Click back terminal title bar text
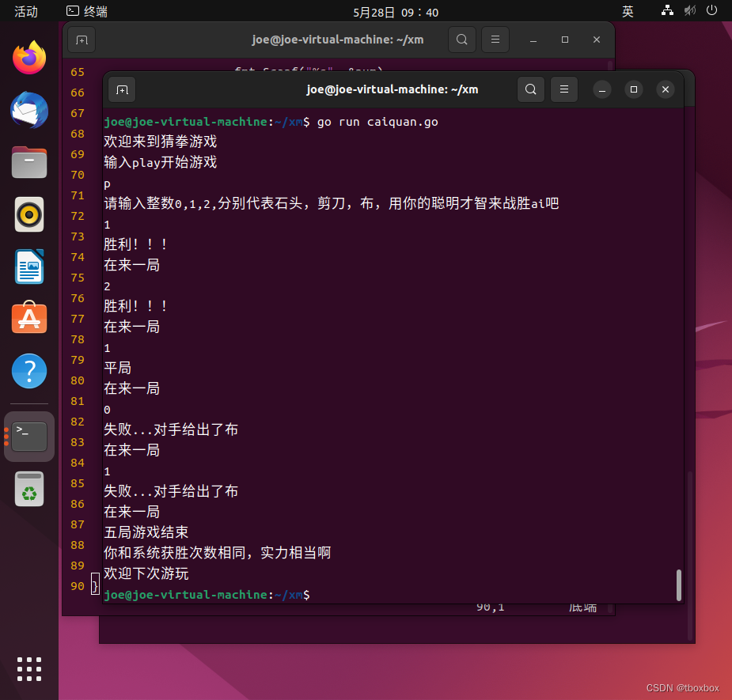 pos(338,40)
